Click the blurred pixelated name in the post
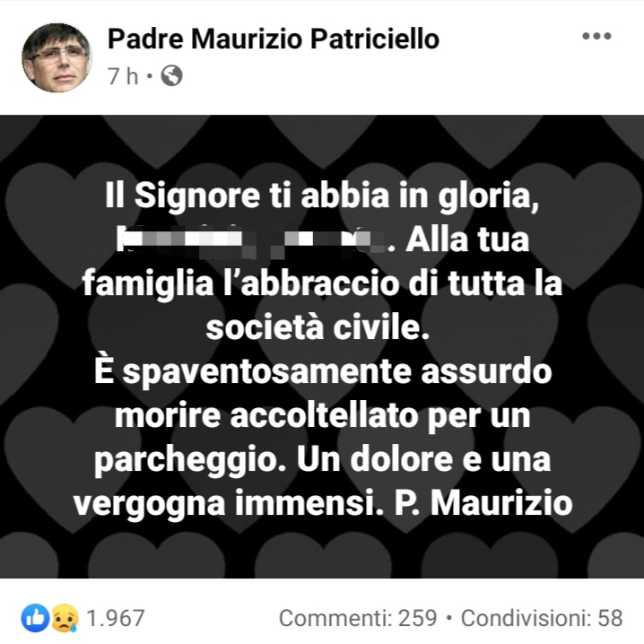 [251, 241]
